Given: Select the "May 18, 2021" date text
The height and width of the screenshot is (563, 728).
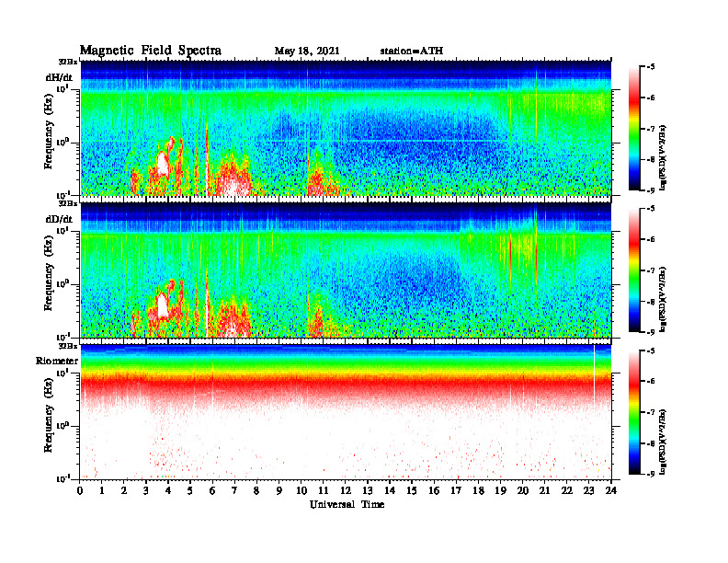Looking at the screenshot, I should click(x=307, y=52).
